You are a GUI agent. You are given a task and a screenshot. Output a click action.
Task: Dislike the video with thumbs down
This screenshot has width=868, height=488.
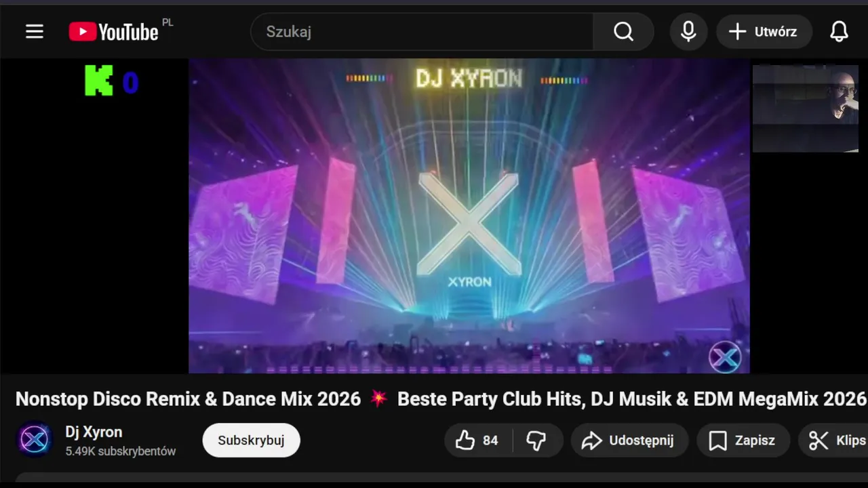(537, 441)
